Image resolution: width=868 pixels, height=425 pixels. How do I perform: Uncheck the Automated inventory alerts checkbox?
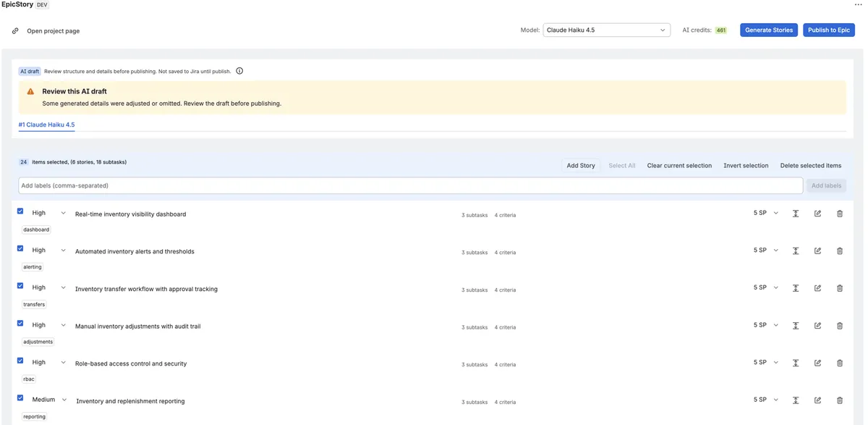tap(20, 248)
